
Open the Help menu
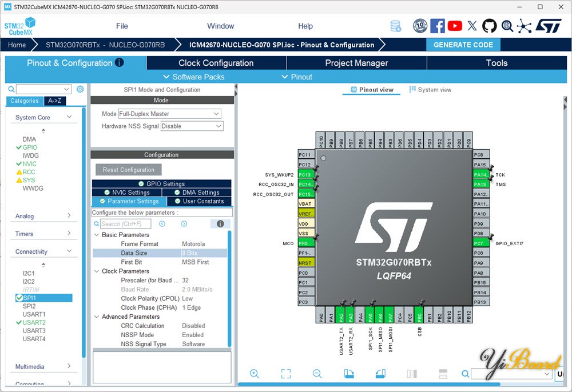[305, 26]
